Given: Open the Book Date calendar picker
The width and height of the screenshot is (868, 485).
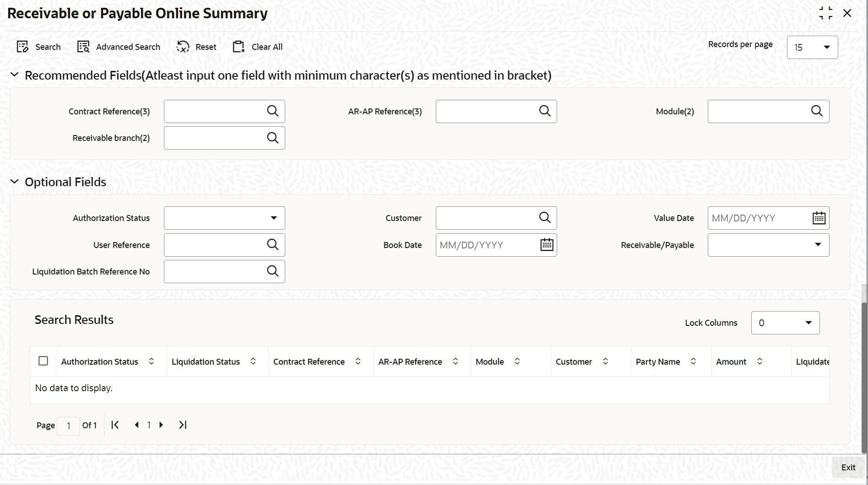Looking at the screenshot, I should click(547, 245).
